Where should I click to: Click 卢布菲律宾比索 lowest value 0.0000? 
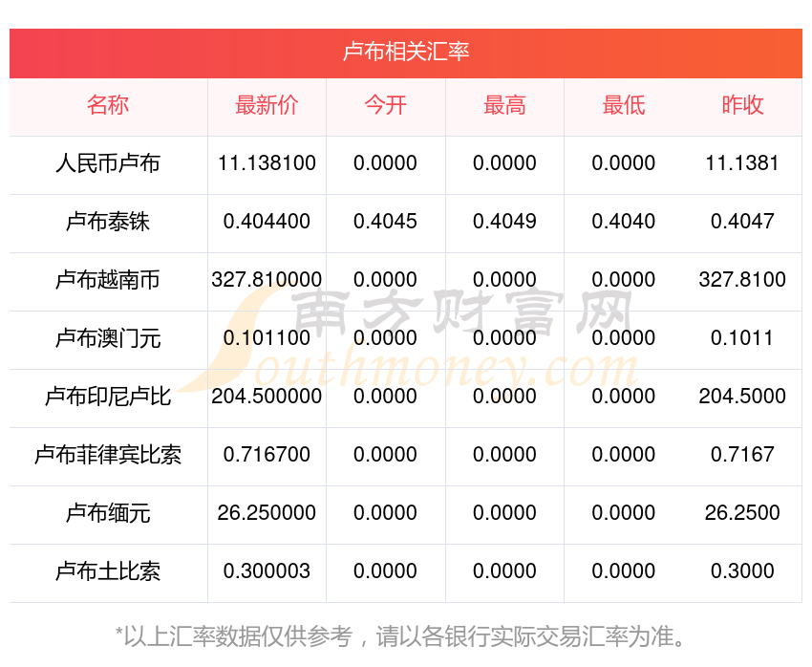click(x=624, y=455)
